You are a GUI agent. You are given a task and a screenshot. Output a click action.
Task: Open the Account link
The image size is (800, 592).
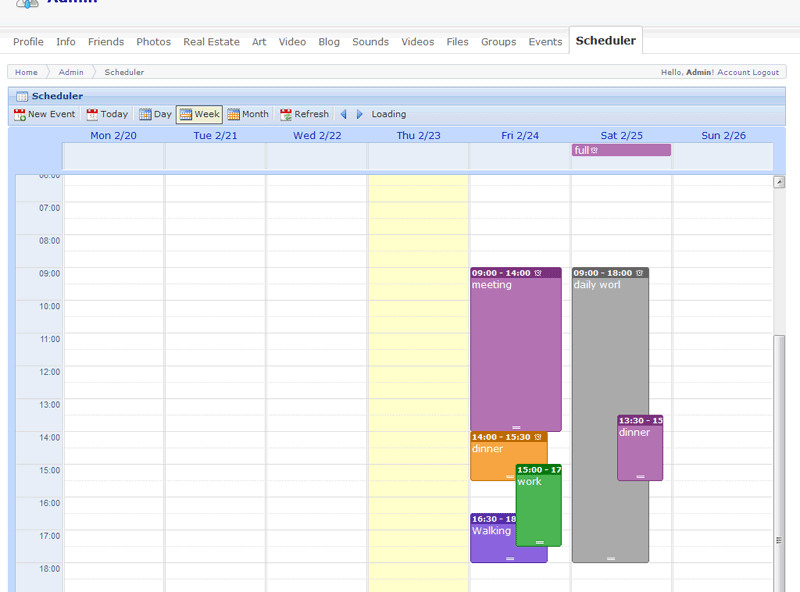click(734, 72)
